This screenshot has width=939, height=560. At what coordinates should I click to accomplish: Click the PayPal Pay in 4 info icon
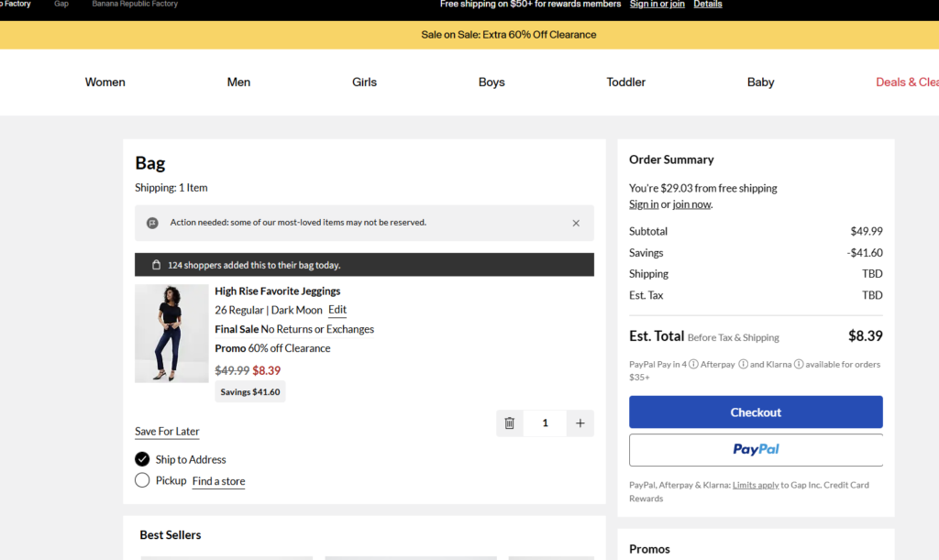(694, 365)
